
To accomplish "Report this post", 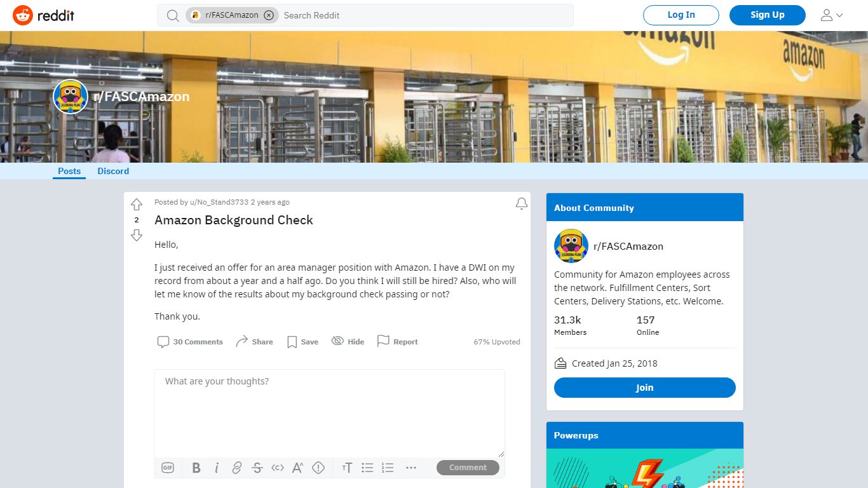I will point(397,342).
